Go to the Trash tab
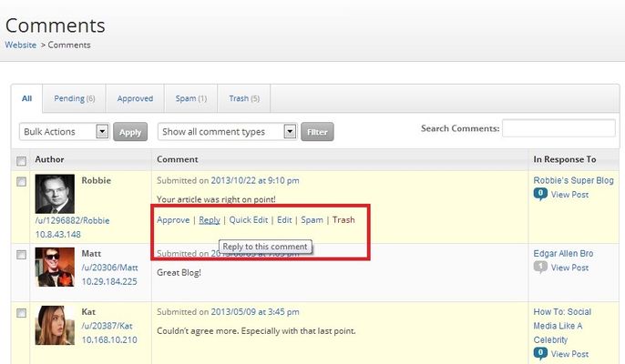This screenshot has height=364, width=625. coord(243,98)
